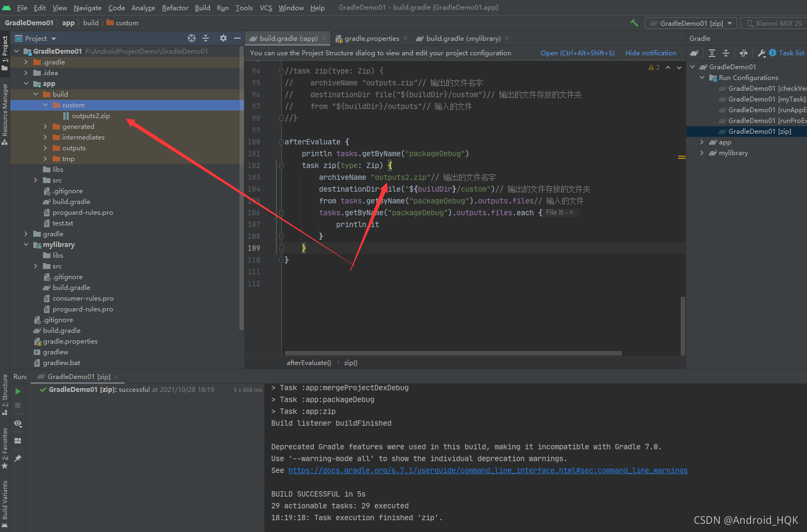807x532 pixels.
Task: Click the Select Opened File target icon
Action: 192,38
